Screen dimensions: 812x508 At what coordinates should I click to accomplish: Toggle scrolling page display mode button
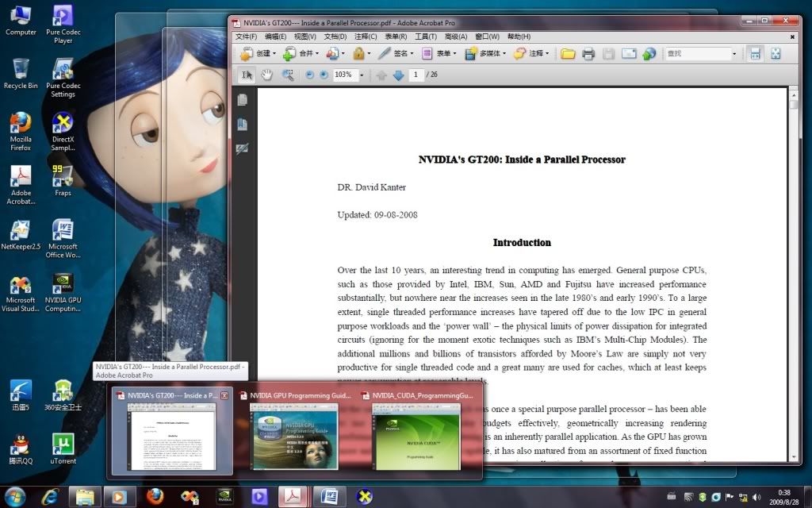pyautogui.click(x=755, y=54)
